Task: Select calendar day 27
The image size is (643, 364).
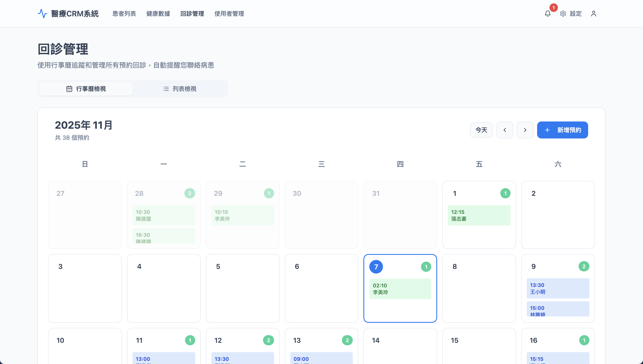Action: [x=85, y=215]
